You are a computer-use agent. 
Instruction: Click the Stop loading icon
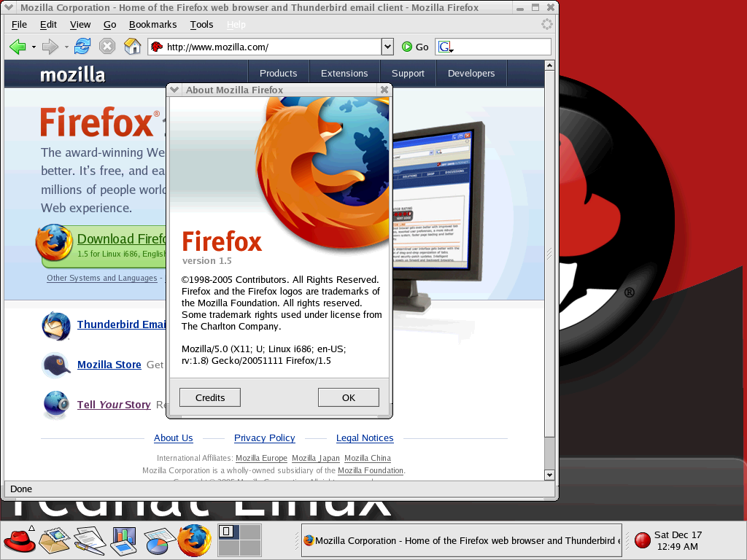point(107,46)
